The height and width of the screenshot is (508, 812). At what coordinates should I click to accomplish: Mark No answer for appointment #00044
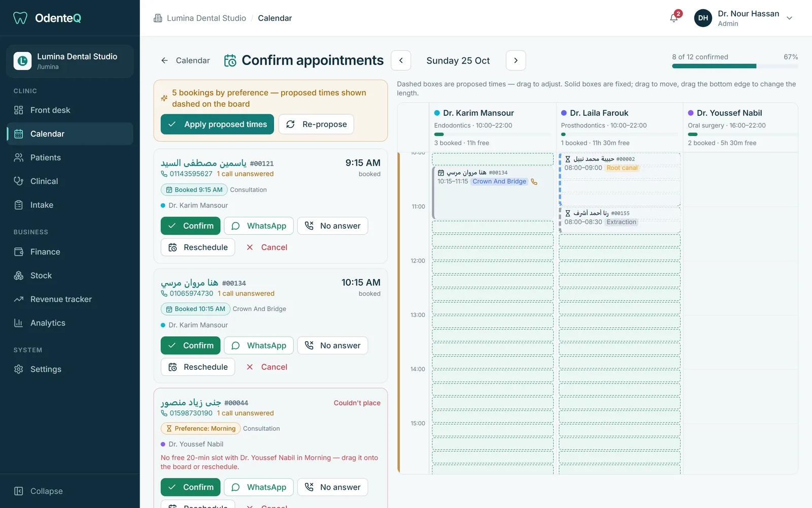pos(332,487)
